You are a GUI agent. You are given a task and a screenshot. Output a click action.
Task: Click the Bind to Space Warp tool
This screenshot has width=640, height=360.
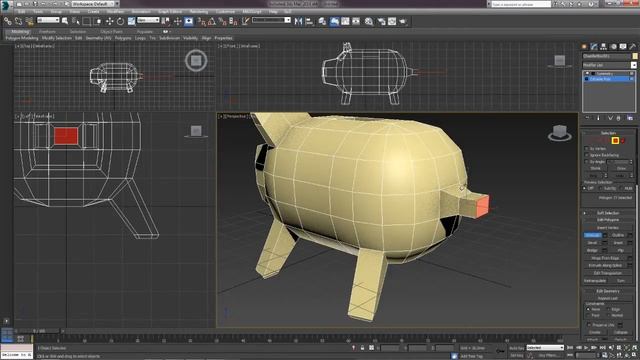click(x=29, y=21)
